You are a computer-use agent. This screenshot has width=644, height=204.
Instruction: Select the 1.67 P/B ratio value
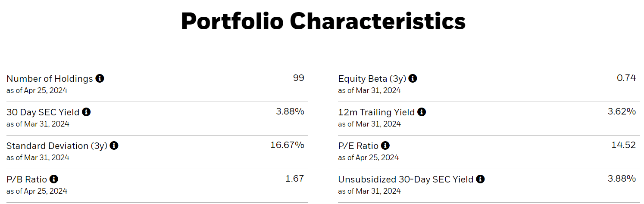[295, 179]
